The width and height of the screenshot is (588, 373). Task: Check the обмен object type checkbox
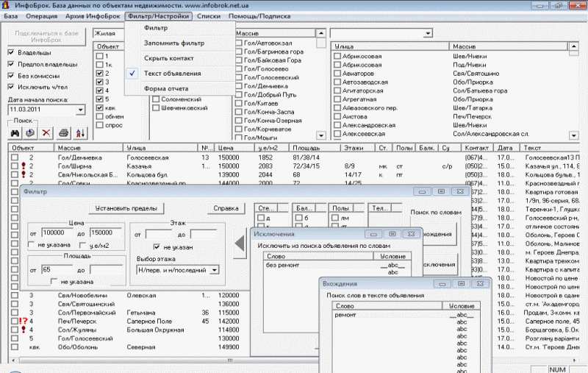[x=99, y=116]
